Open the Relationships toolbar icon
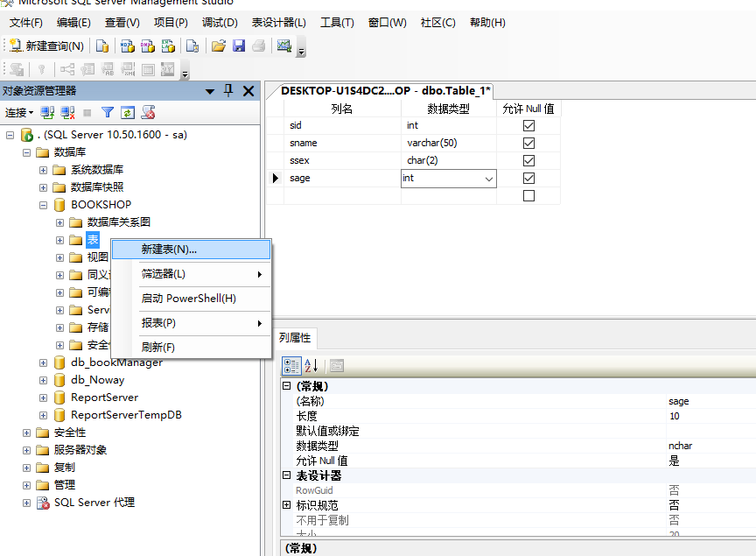 tap(67, 69)
